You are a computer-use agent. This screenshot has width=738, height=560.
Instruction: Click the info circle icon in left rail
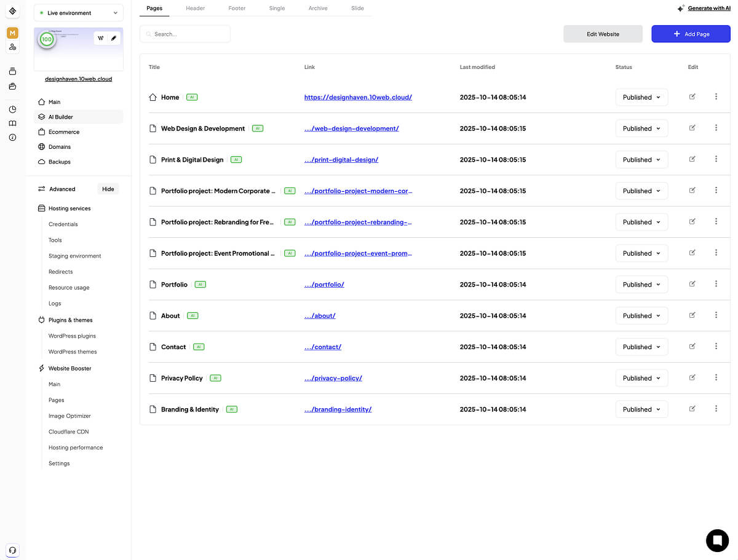tap(12, 137)
